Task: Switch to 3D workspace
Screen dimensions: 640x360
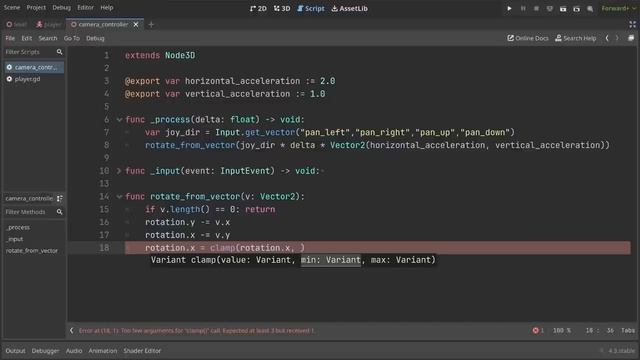Action: coord(282,8)
